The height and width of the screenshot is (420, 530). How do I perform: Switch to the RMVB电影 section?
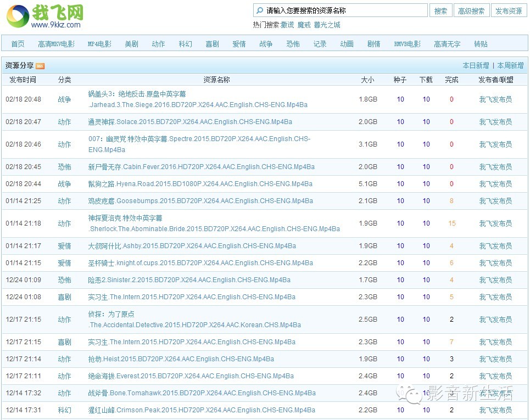click(407, 44)
